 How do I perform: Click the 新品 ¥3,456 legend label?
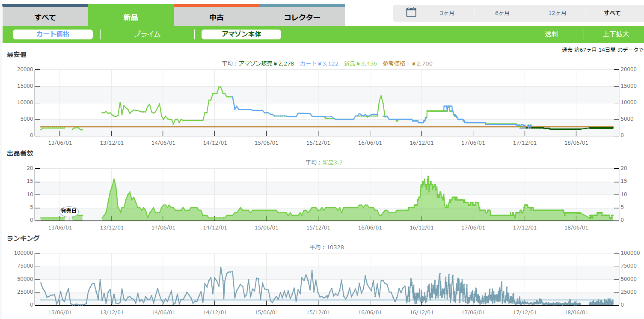tap(360, 63)
